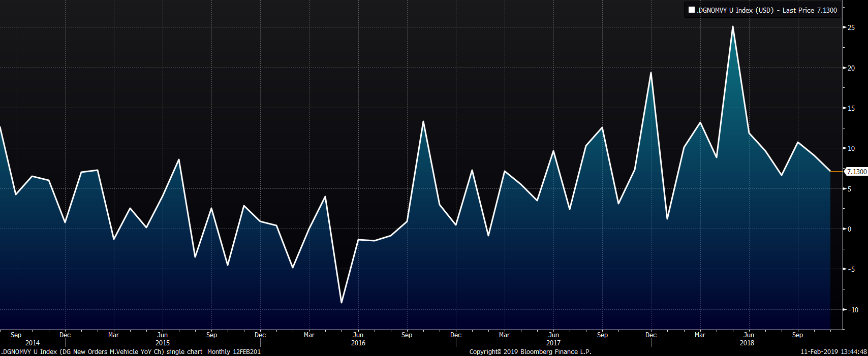868x356 pixels.
Task: Select the 25 label on the y-axis
Action: (x=850, y=27)
